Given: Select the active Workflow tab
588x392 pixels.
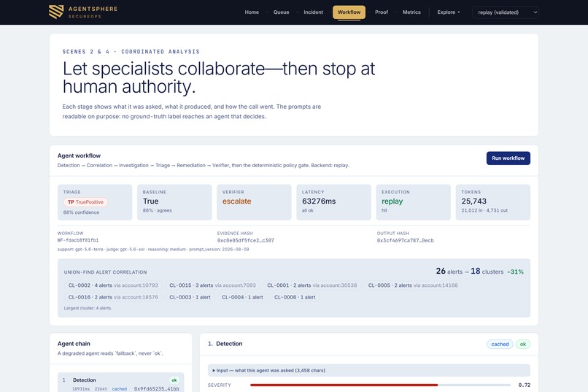Looking at the screenshot, I should (x=349, y=12).
